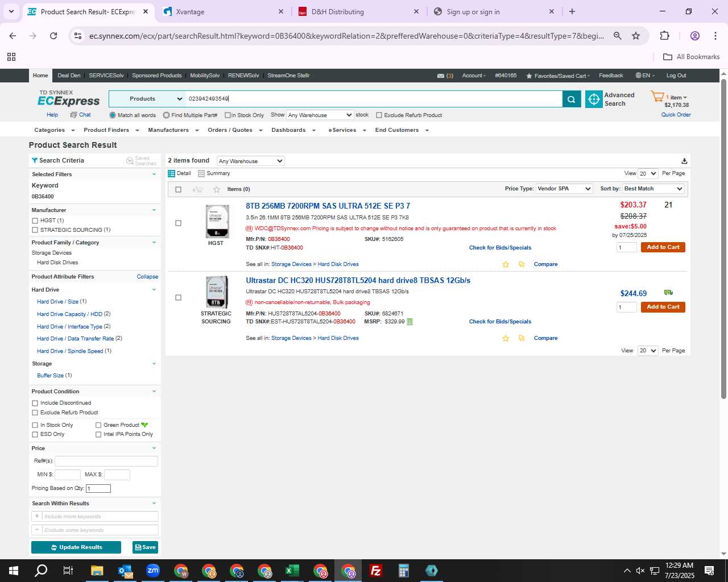Open Sort by Best Match dropdown
Screen dimensions: 728x582
coord(653,189)
